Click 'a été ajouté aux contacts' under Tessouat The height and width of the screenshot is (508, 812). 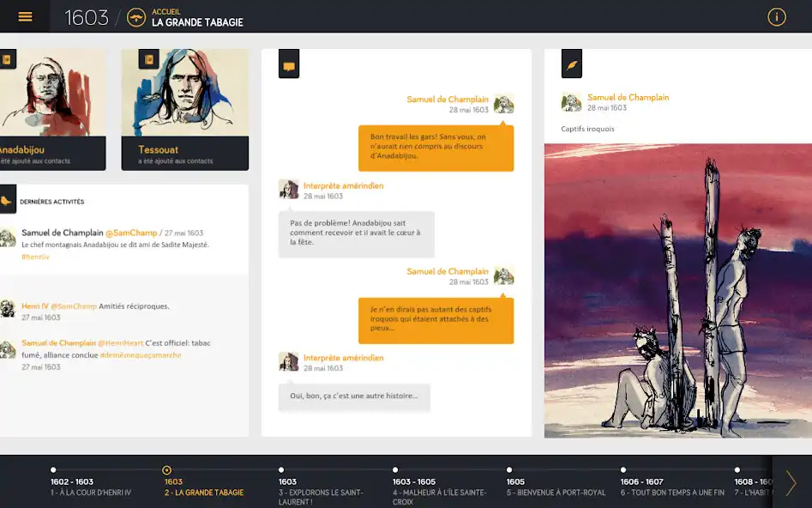[x=176, y=161]
